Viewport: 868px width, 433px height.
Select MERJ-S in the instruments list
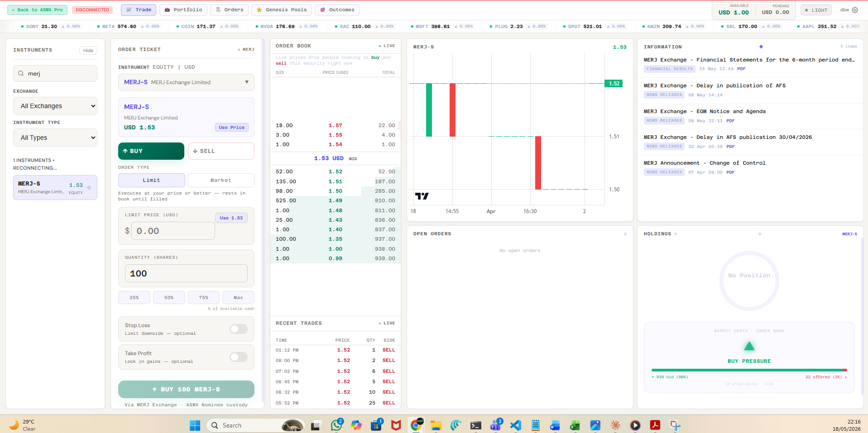tap(55, 187)
